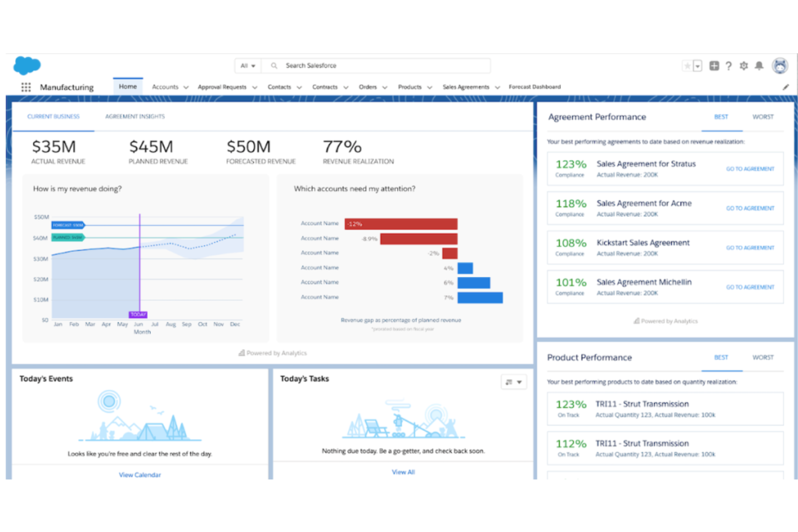Viewport: 798px width, 532px height.
Task: Expand the Accounts dropdown arrow
Action: 186,87
